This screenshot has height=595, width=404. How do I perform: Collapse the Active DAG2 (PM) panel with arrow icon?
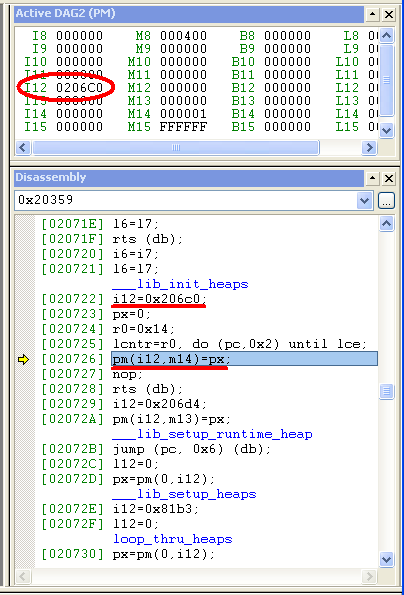[x=373, y=14]
